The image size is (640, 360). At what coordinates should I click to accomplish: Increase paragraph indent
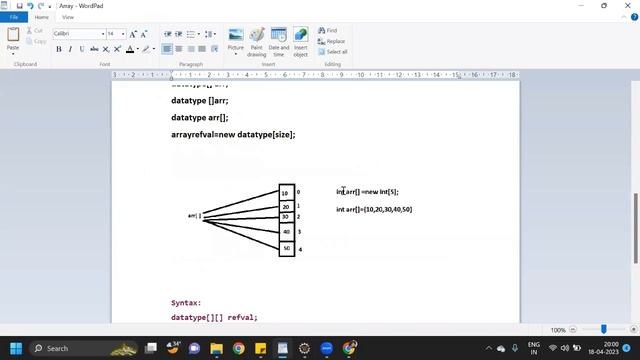pos(179,34)
